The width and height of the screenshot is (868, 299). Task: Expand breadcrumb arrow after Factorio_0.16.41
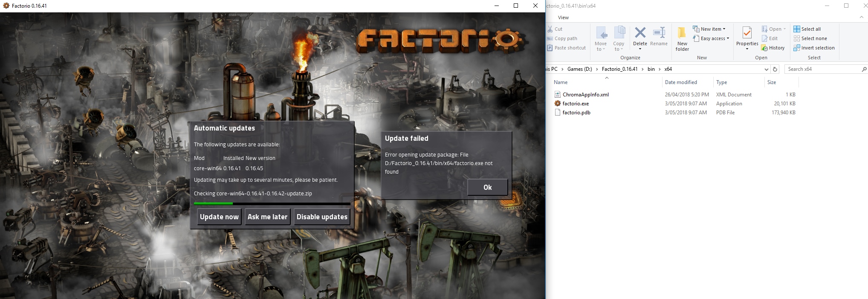pyautogui.click(x=642, y=69)
